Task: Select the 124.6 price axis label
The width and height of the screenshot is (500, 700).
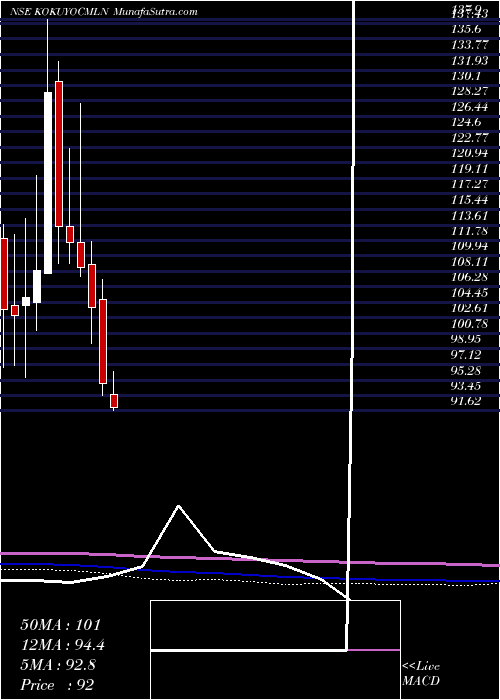Action: tap(467, 122)
